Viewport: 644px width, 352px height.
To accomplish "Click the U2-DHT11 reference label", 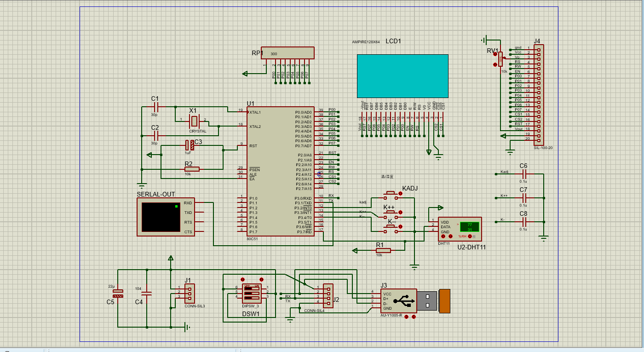I will (x=471, y=247).
